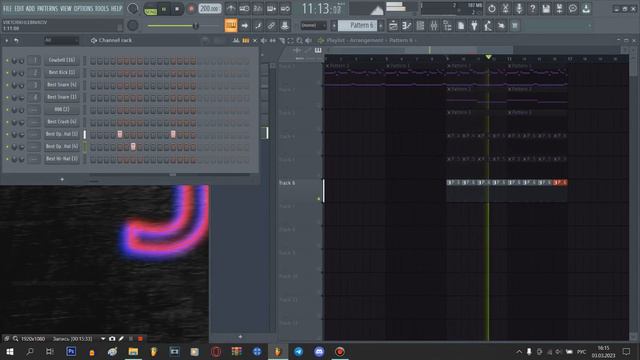Mute the Cowbell (16) channel
Image resolution: width=640 pixels, height=360 pixels.
(7, 60)
